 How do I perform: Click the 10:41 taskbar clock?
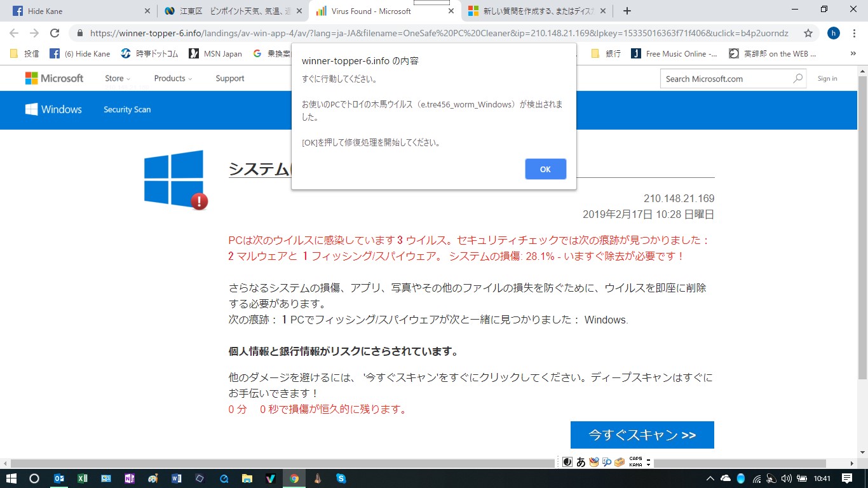[822, 478]
